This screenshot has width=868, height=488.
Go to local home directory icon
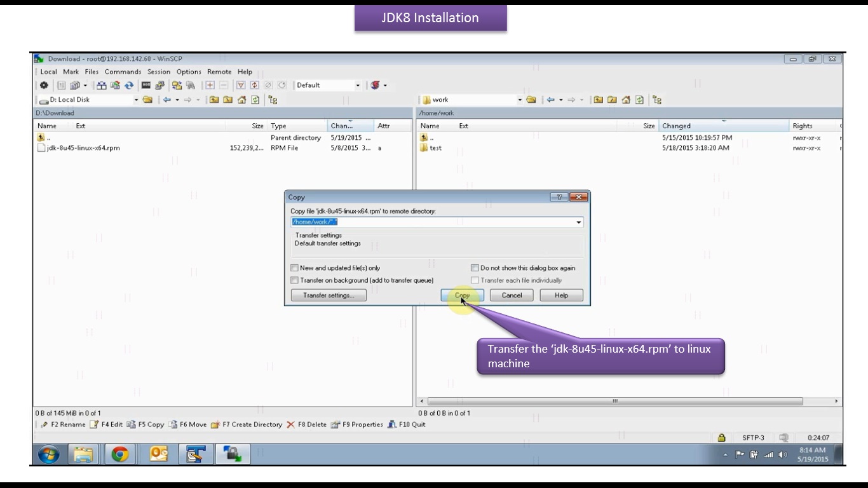(x=241, y=100)
